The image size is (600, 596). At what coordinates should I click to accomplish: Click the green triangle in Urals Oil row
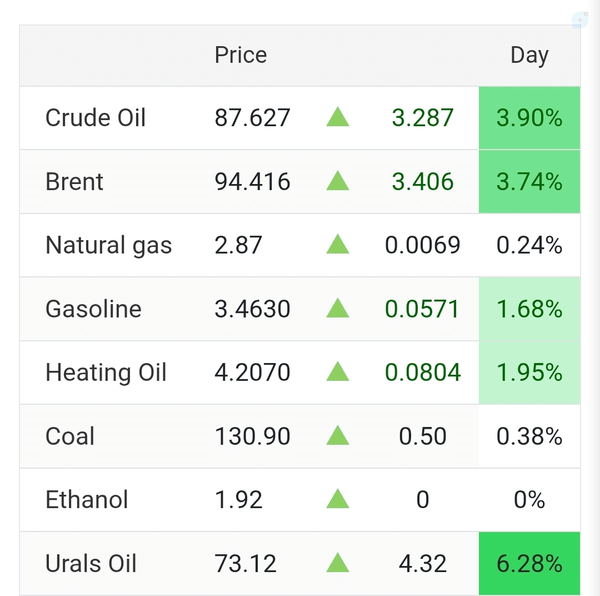tap(338, 563)
